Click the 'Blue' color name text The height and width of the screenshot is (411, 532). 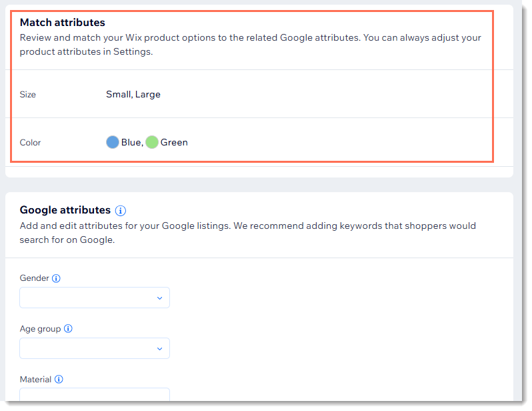[x=131, y=142]
